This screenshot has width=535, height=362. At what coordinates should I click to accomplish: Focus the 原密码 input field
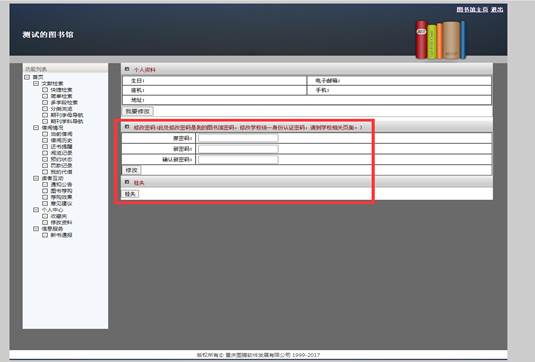(x=238, y=138)
